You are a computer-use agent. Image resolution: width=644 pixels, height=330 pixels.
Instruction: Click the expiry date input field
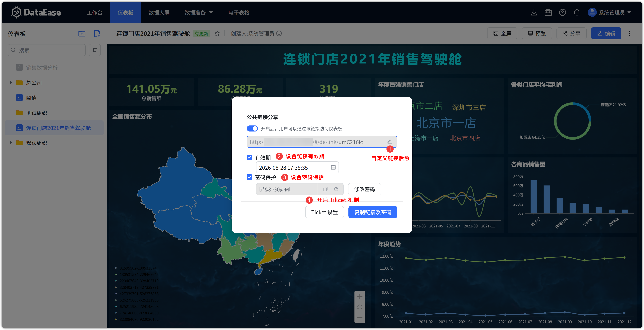tap(297, 168)
